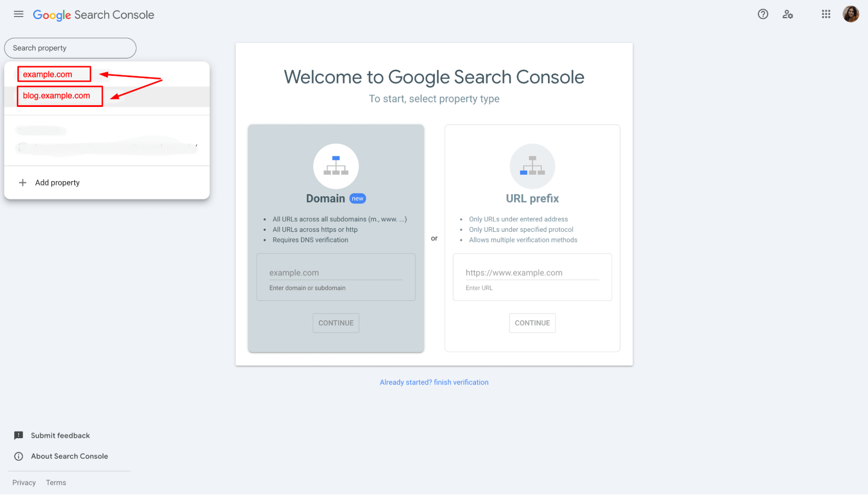Screen dimensions: 868x495
Task: Click the Google Search Console logo
Action: coord(93,15)
